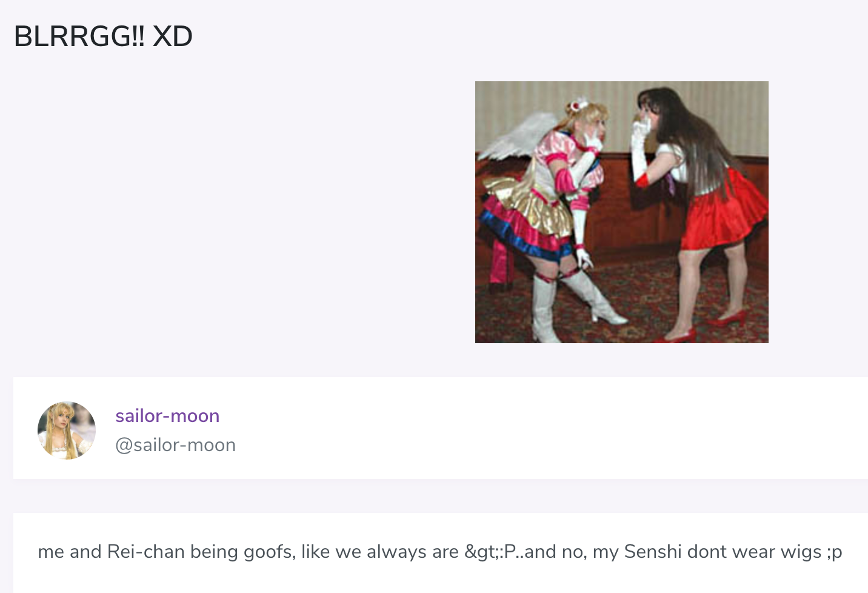Click the @sailor-moon handle text
The image size is (868, 593).
click(x=175, y=445)
